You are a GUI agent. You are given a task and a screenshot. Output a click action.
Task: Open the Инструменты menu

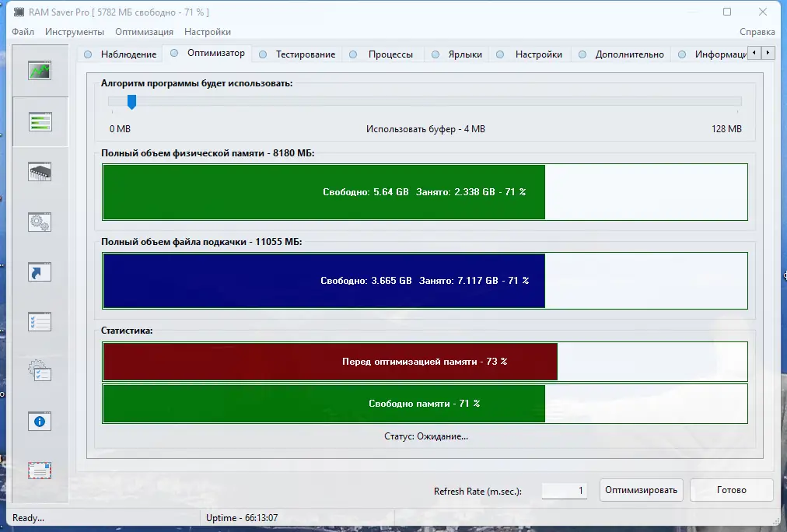[x=73, y=32]
